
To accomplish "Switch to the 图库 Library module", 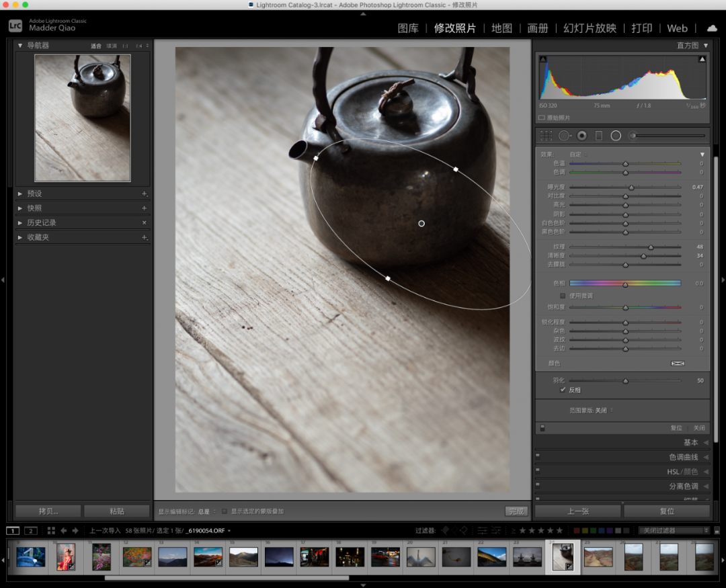I will [408, 28].
